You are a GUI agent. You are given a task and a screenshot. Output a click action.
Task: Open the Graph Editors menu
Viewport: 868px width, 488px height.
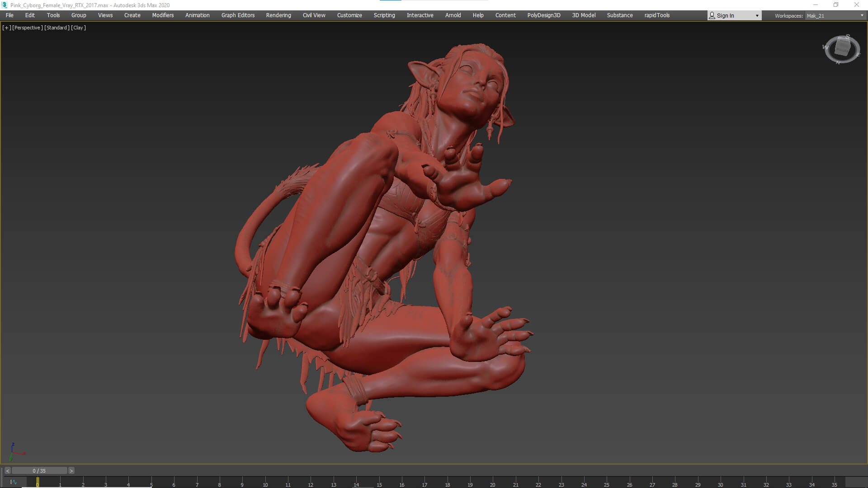(238, 15)
